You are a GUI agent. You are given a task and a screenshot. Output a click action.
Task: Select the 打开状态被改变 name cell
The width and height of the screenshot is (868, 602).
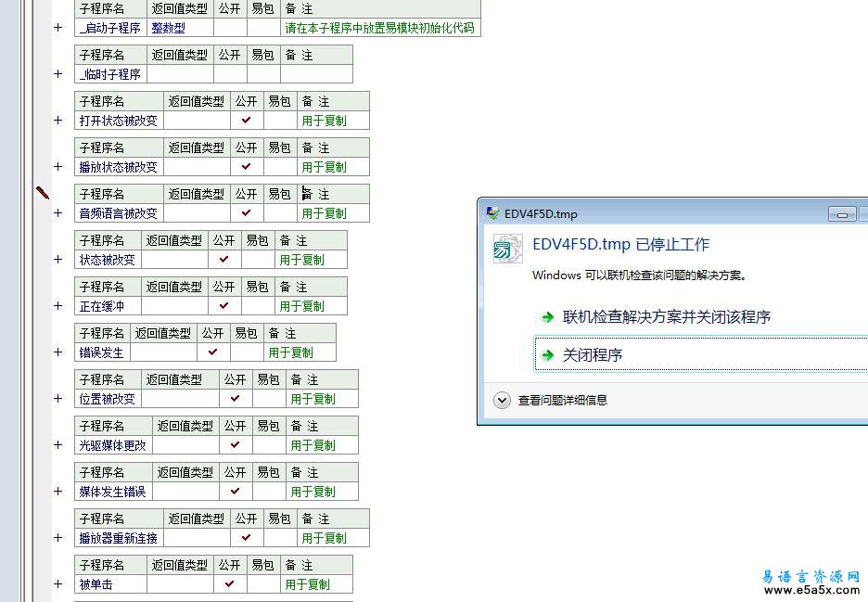119,121
